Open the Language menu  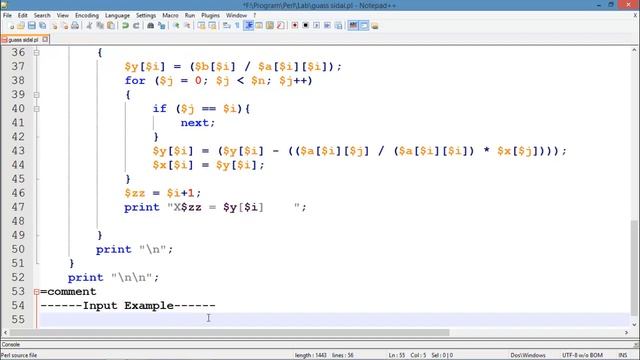pos(117,16)
